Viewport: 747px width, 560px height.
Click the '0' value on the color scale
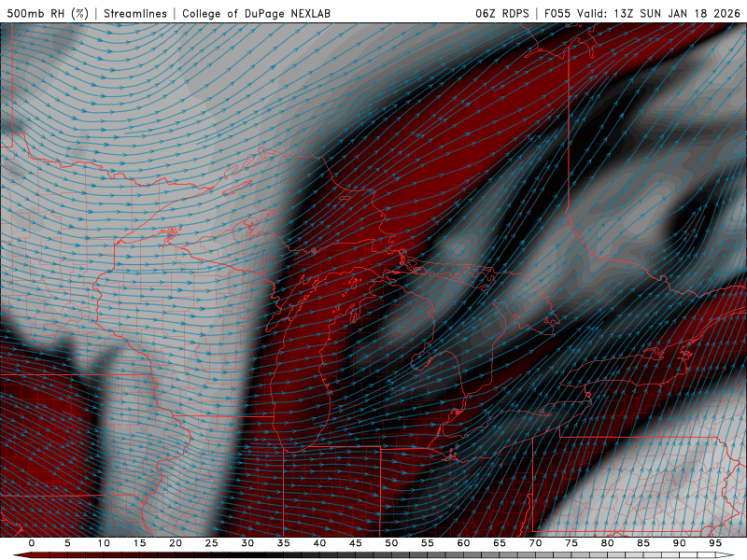pos(32,543)
